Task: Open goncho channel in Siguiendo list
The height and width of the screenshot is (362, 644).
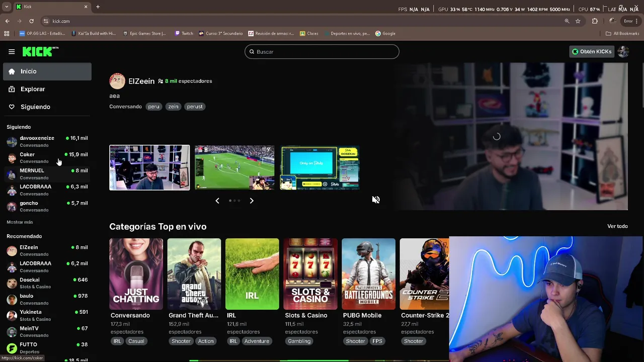Action: [x=47, y=206]
